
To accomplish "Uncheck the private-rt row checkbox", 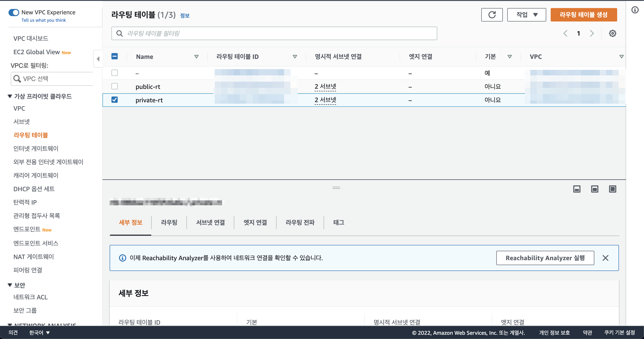I will [x=115, y=100].
